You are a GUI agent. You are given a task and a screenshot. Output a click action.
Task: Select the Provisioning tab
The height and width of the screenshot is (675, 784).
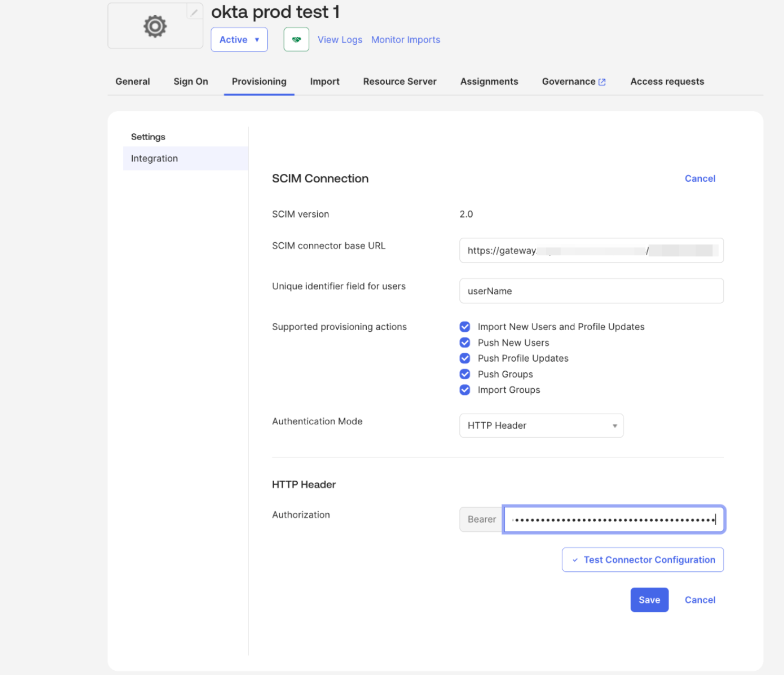[259, 82]
